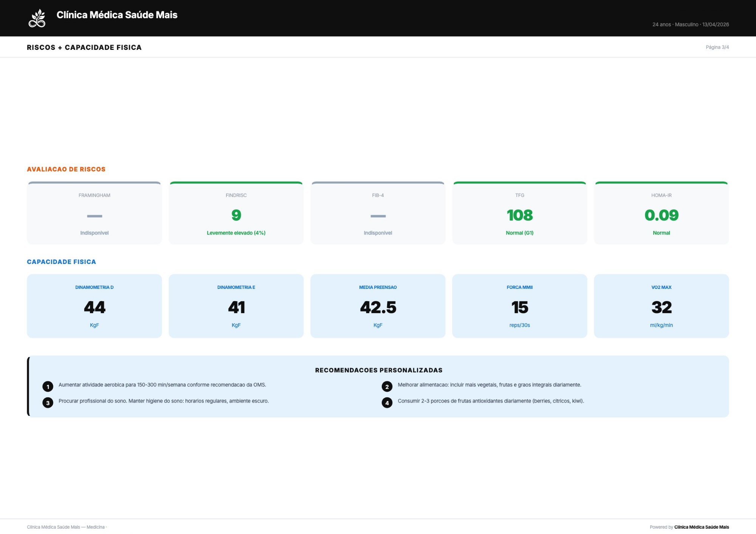Click recommendation number 4 badge
Screen dimensions: 756x534
pyautogui.click(x=387, y=403)
